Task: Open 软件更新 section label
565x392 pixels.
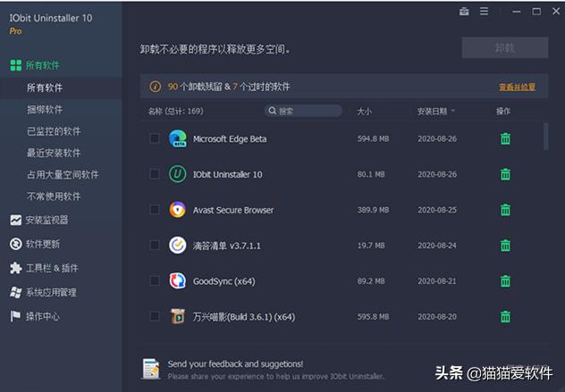Action: coord(43,244)
